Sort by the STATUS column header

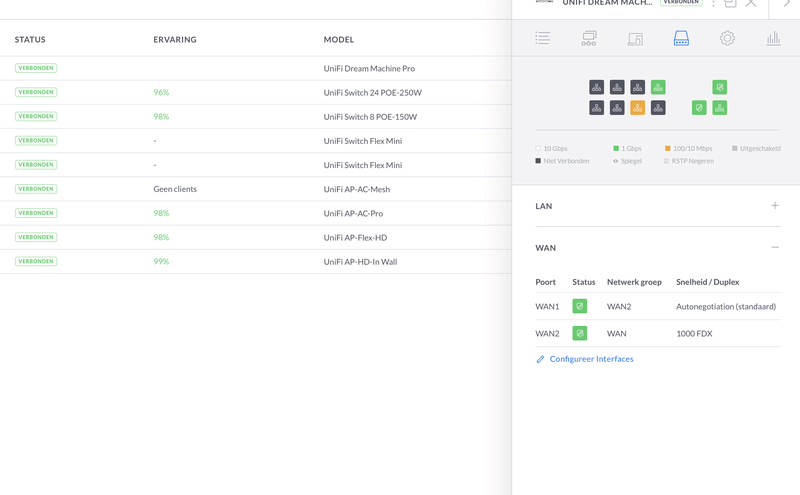(30, 39)
